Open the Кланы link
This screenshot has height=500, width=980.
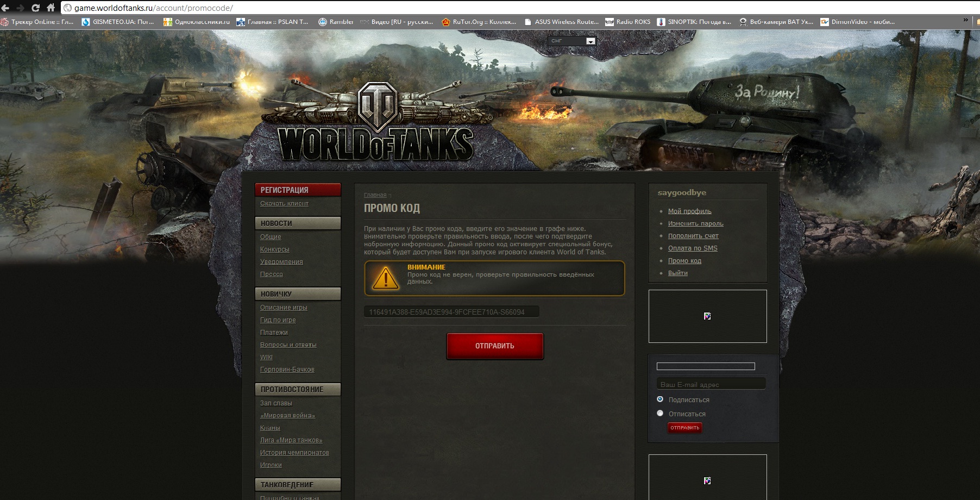(270, 428)
